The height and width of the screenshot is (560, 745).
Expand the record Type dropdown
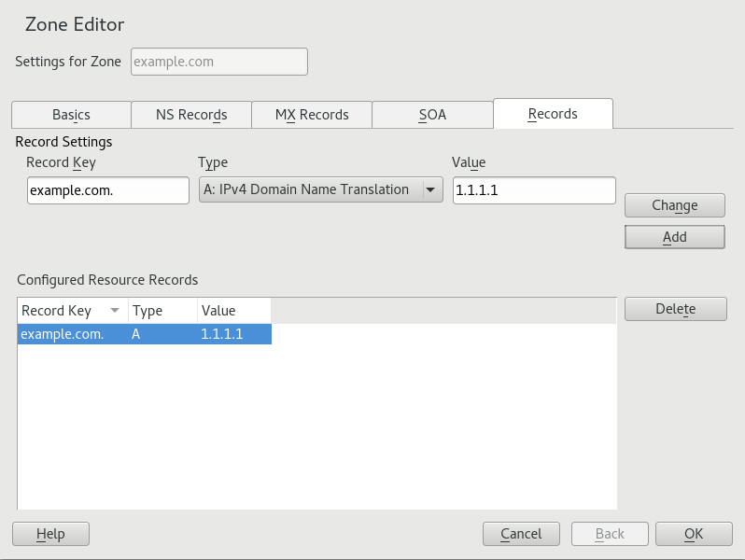click(x=321, y=190)
